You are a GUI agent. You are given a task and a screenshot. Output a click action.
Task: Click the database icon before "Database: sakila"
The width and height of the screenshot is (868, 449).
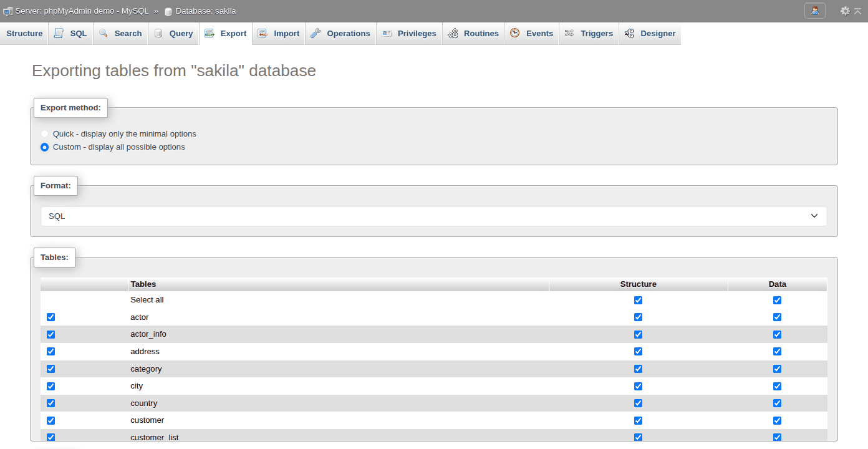coord(168,12)
